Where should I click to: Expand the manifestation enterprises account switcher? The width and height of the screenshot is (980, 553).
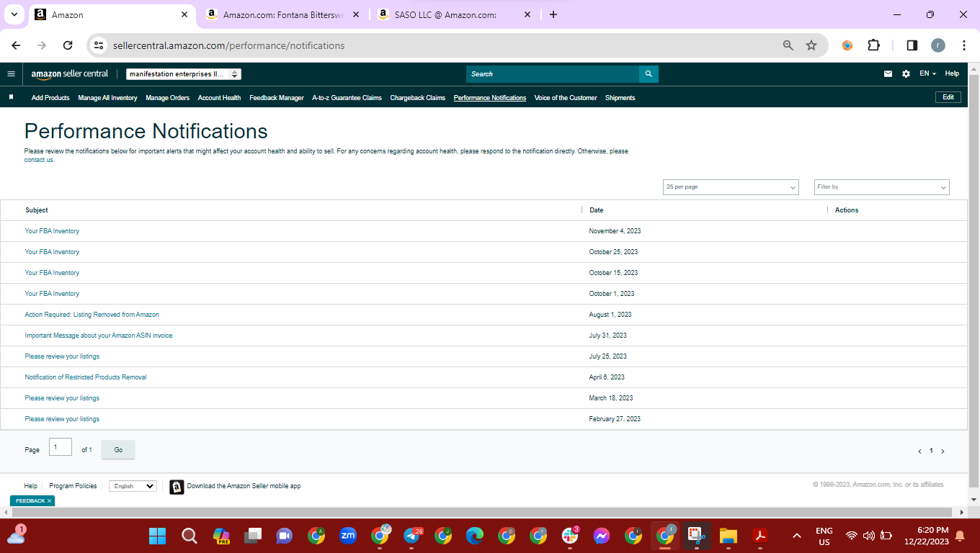(183, 74)
